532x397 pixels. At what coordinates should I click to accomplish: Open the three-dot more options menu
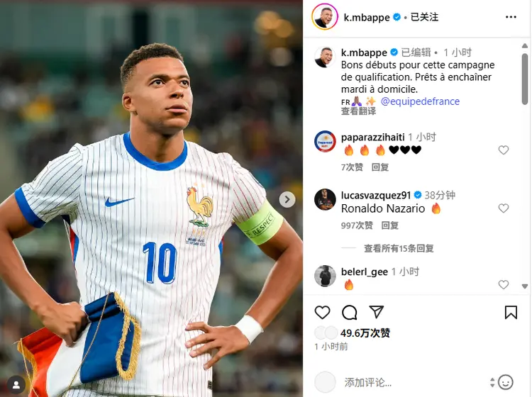tap(511, 17)
